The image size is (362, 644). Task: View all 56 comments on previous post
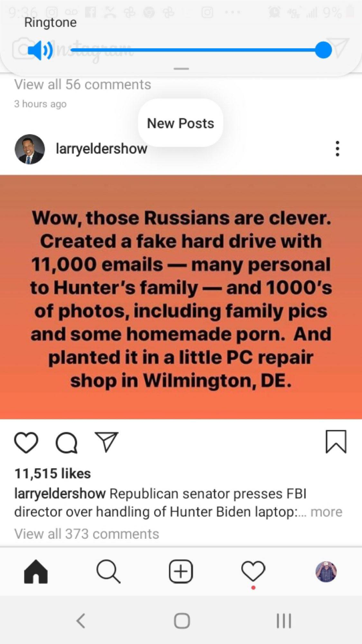click(83, 85)
